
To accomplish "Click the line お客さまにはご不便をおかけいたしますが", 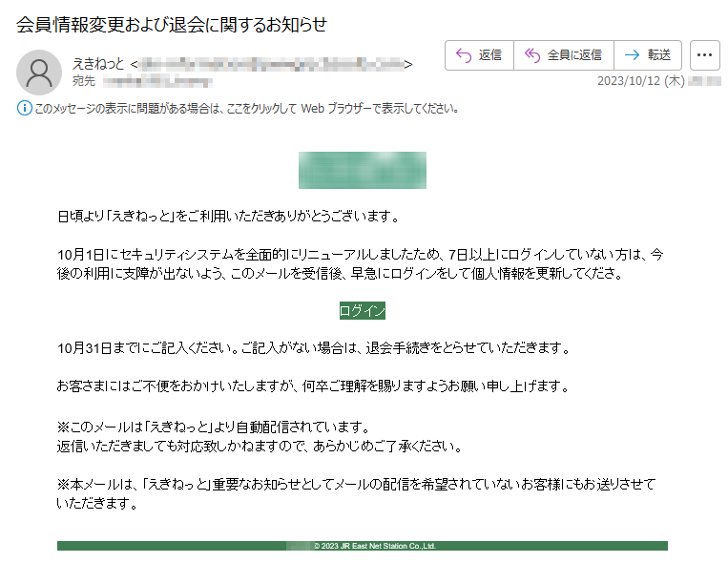I will click(313, 386).
